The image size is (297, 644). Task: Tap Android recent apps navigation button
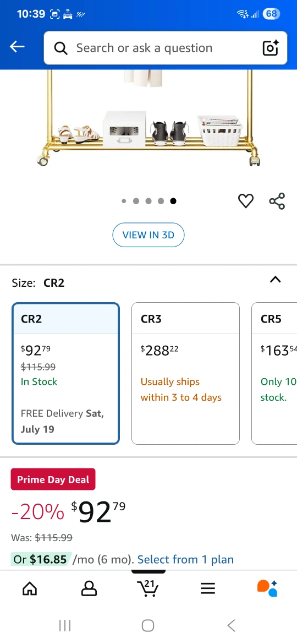(x=65, y=625)
